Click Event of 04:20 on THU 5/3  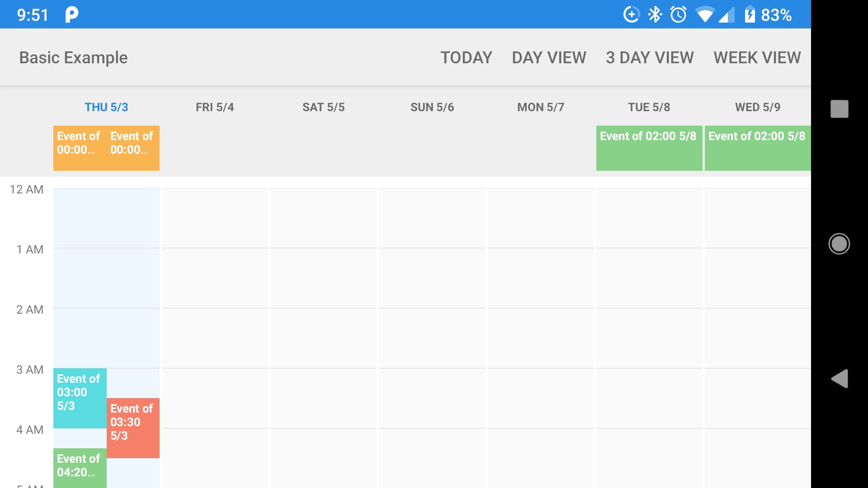(x=79, y=468)
